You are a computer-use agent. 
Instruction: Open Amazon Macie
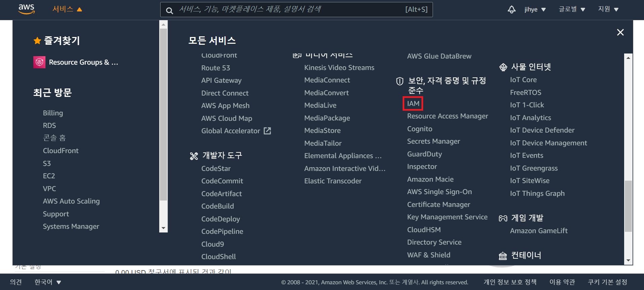point(430,179)
